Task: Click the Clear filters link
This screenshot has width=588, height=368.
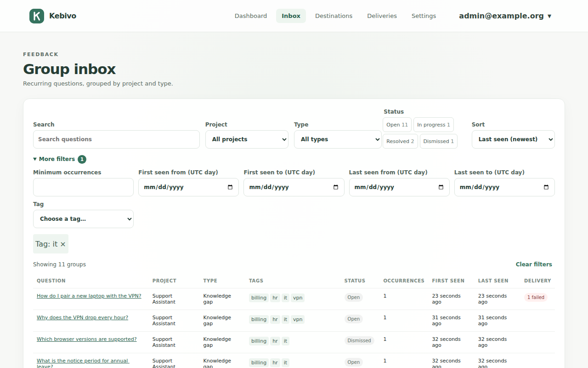Action: [534, 264]
